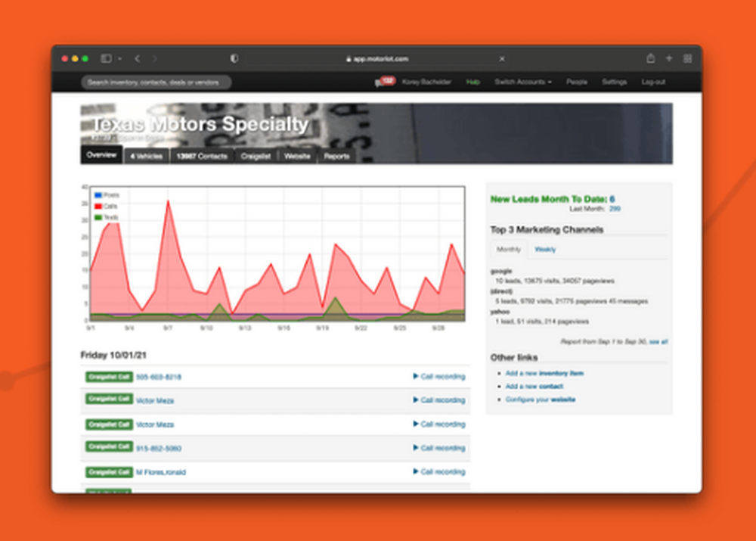Image resolution: width=756 pixels, height=541 pixels.
Task: Go back with the browser back arrow
Action: point(138,58)
